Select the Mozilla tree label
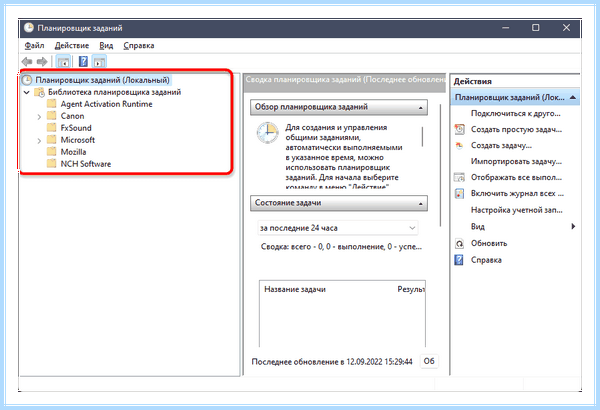The height and width of the screenshot is (410, 600). 73,152
